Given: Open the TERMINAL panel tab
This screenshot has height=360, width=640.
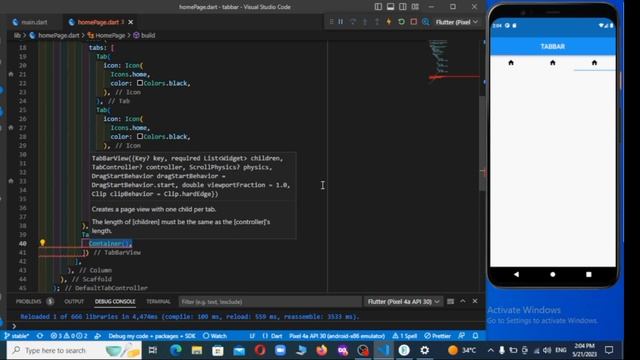Looking at the screenshot, I should pos(158,302).
